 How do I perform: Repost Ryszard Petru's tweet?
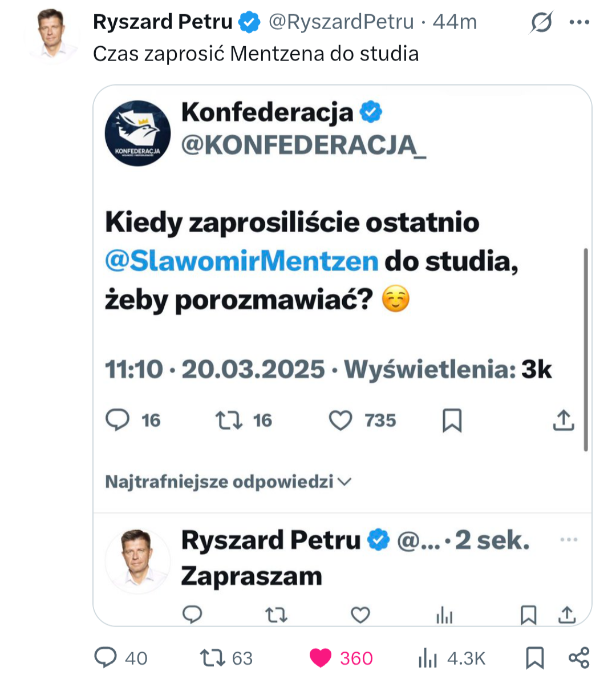coord(213,657)
